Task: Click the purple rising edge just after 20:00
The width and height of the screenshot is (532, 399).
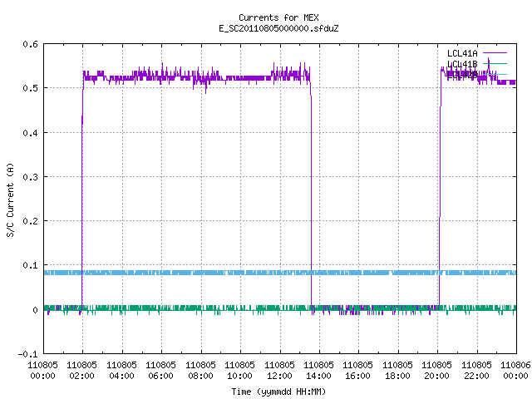Action: click(x=440, y=190)
